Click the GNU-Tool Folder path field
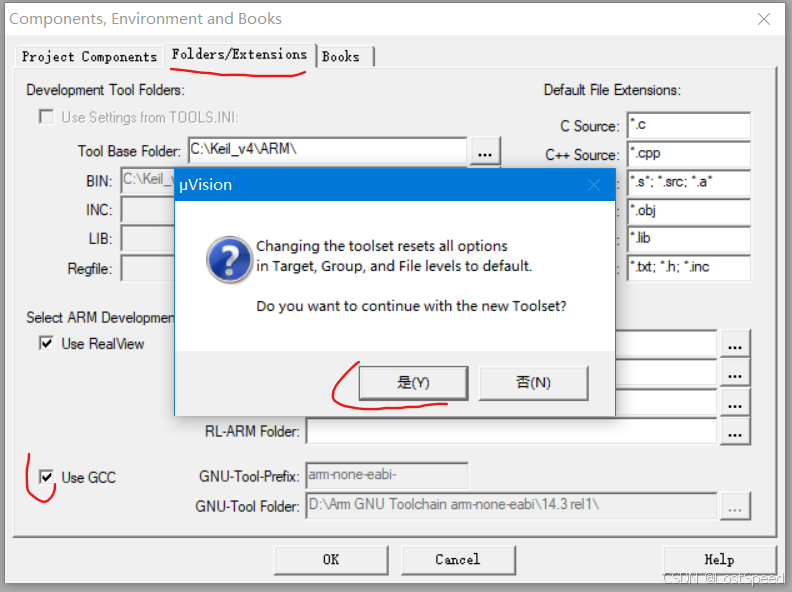 [511, 505]
